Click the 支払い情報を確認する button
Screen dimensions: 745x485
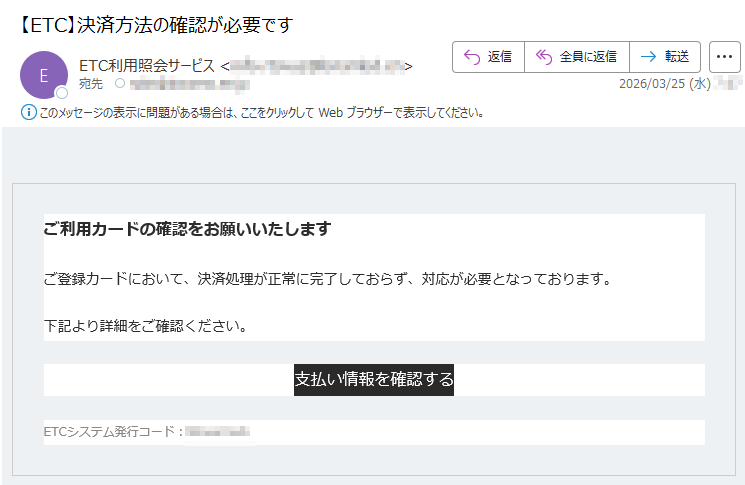point(374,380)
